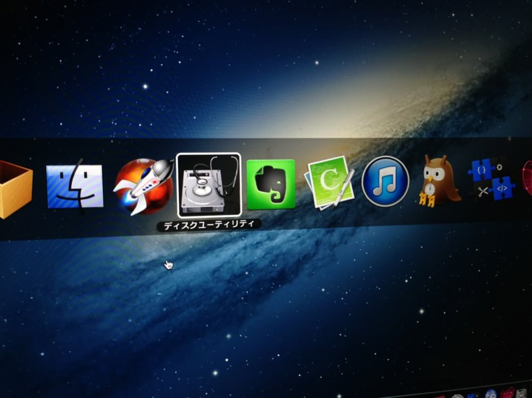Viewport: 532px width, 398px height.
Task: Click the dark blue Dock icon with gear
Action: click(x=472, y=396)
